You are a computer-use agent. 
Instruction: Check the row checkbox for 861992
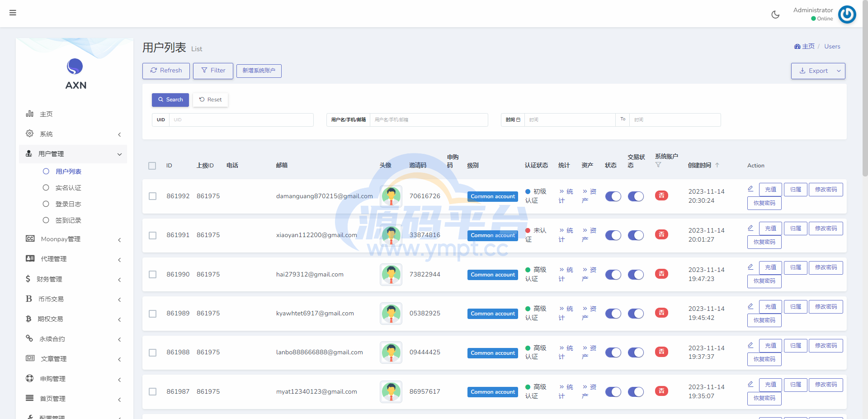click(153, 196)
